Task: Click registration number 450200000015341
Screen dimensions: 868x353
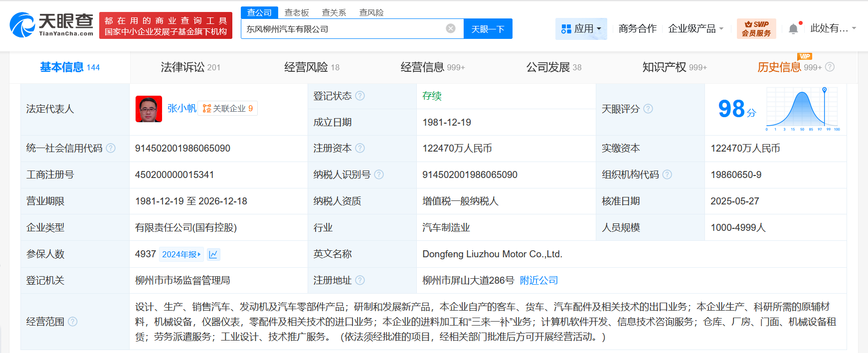Action: point(174,175)
